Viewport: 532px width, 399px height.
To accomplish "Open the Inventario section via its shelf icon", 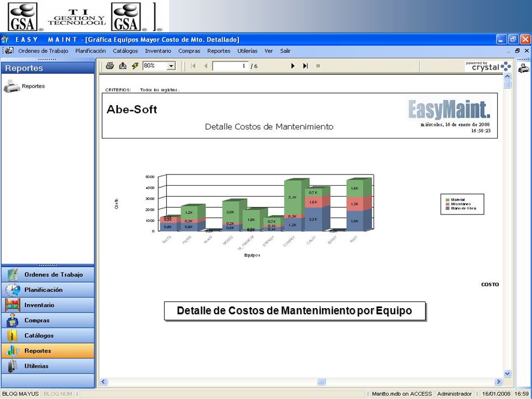I will click(x=13, y=305).
